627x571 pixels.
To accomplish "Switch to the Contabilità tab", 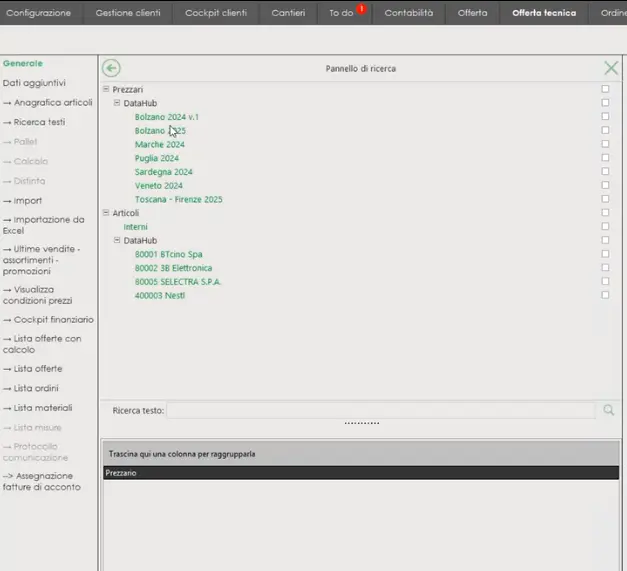I will (x=409, y=13).
